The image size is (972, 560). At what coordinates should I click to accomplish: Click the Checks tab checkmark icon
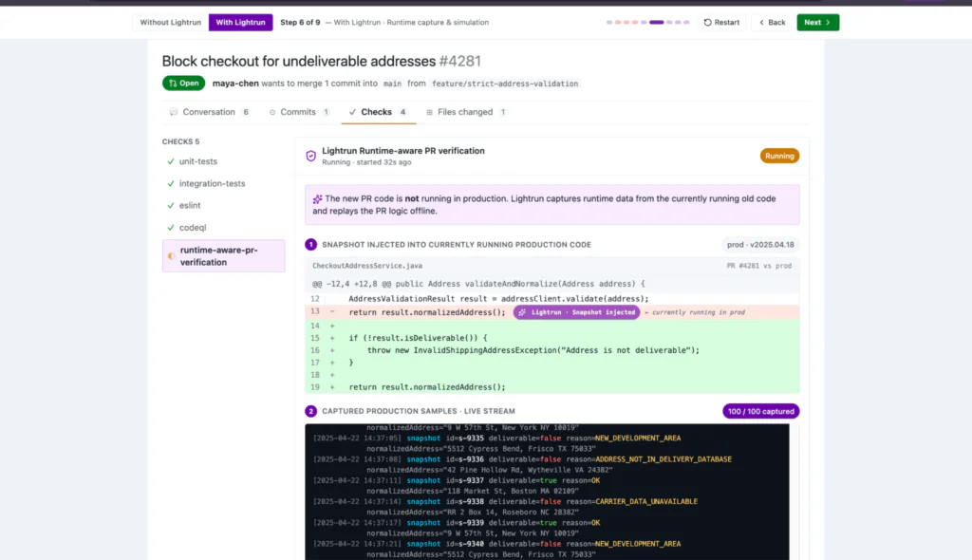pyautogui.click(x=352, y=112)
